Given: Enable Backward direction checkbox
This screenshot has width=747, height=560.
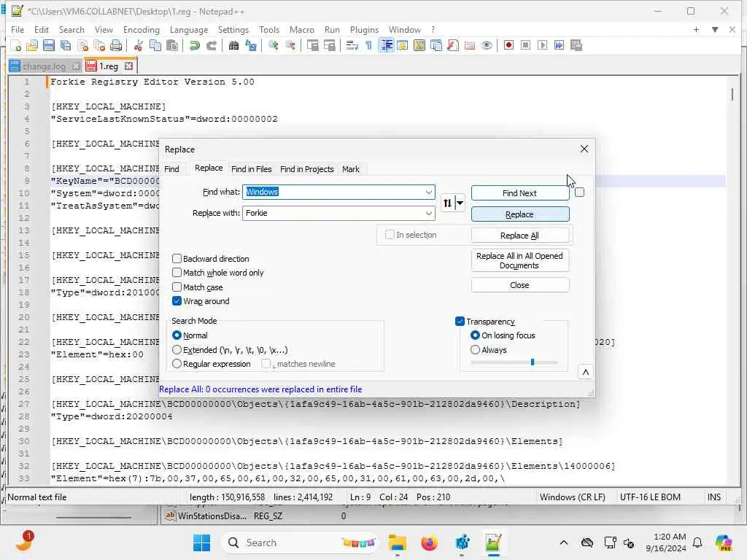Looking at the screenshot, I should (x=177, y=259).
